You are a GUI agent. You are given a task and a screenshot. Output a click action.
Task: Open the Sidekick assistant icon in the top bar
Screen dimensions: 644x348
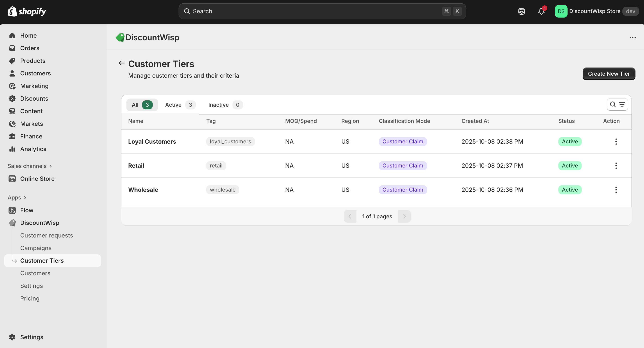(x=521, y=11)
